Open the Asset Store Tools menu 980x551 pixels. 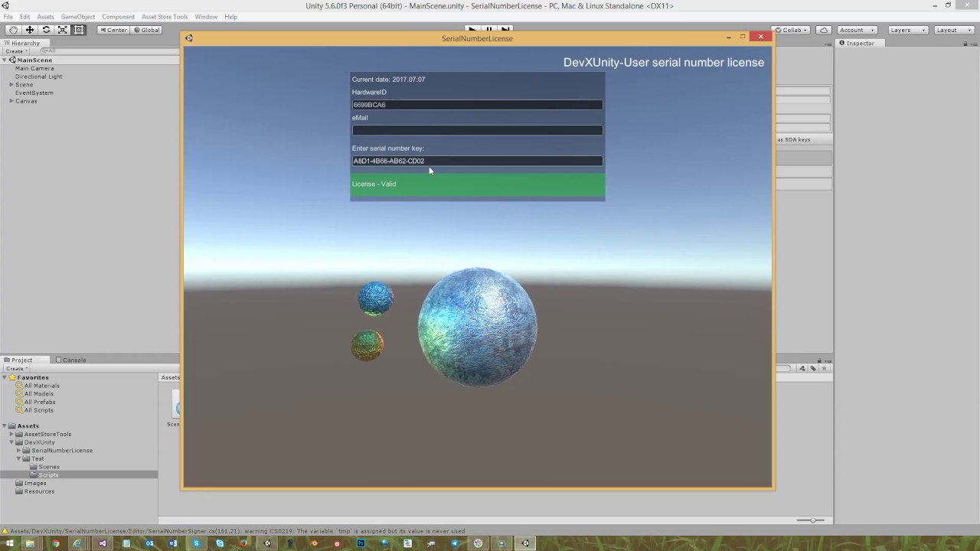[165, 17]
